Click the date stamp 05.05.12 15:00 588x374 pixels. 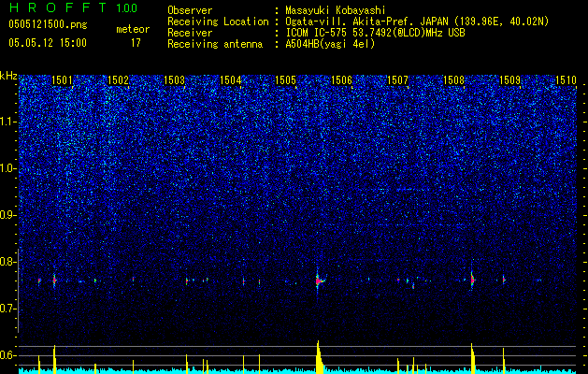48,43
